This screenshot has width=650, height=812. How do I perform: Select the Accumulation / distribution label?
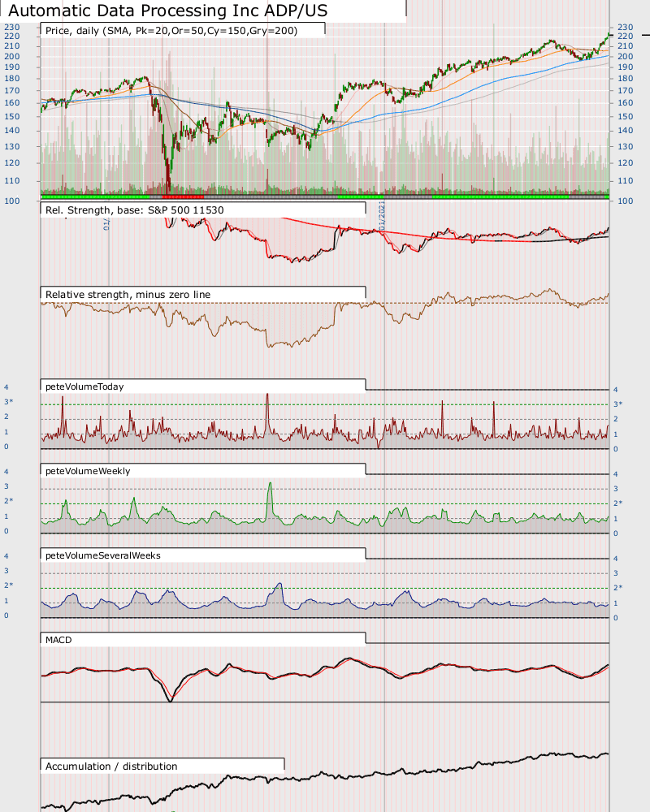(x=111, y=767)
